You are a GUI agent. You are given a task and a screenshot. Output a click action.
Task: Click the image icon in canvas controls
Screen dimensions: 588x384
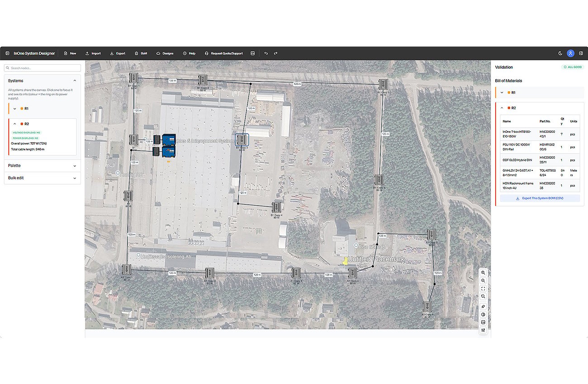tap(484, 322)
